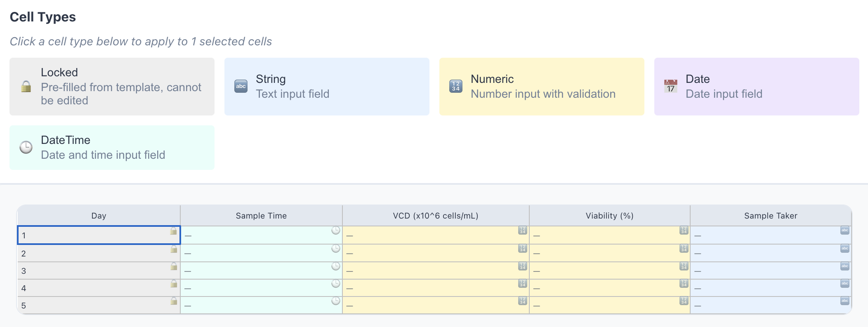Select the Viability cell in row 2
The image size is (868, 327).
tap(609, 253)
